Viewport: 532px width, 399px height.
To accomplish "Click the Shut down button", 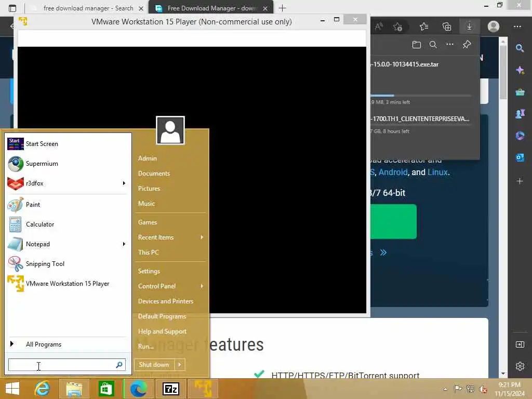I will click(x=154, y=365).
